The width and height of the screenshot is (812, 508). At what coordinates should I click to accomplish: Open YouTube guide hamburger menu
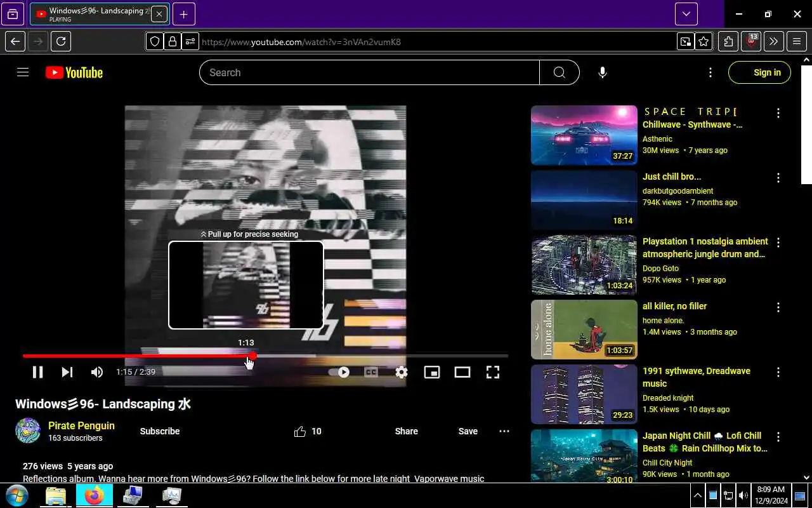click(23, 72)
